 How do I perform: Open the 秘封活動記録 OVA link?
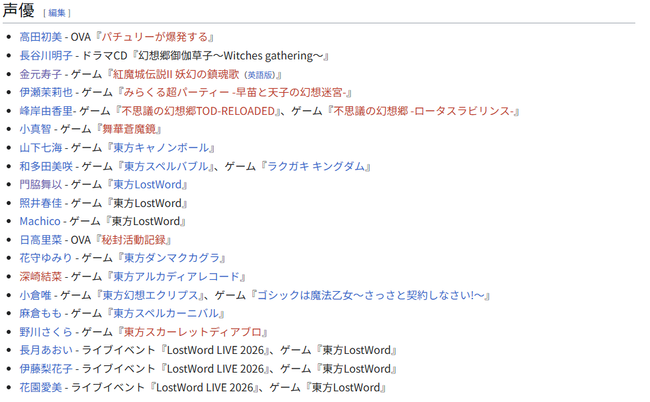pos(133,240)
